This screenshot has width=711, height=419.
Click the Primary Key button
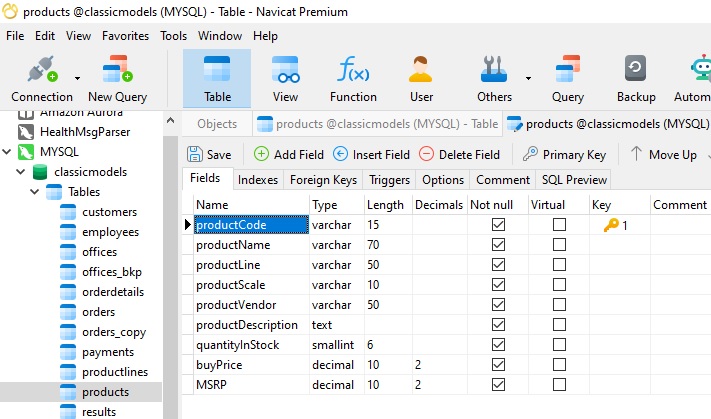(x=565, y=155)
